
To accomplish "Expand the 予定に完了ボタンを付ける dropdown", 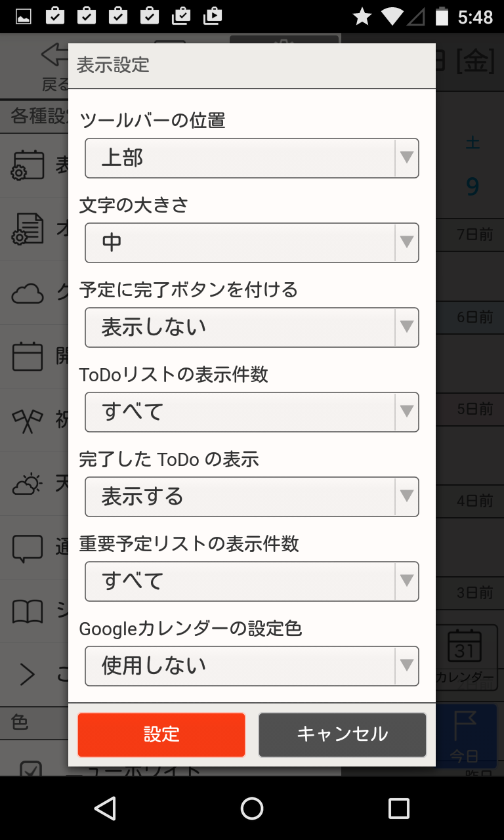I will [252, 327].
